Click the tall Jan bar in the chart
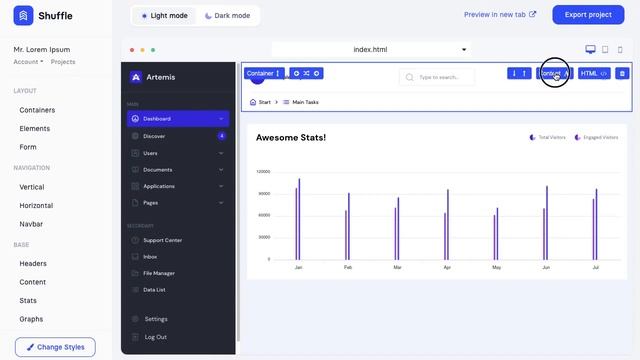 point(299,219)
